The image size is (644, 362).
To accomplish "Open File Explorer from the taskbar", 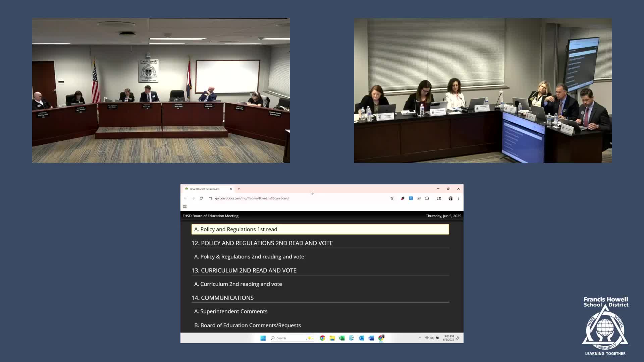I will click(332, 338).
